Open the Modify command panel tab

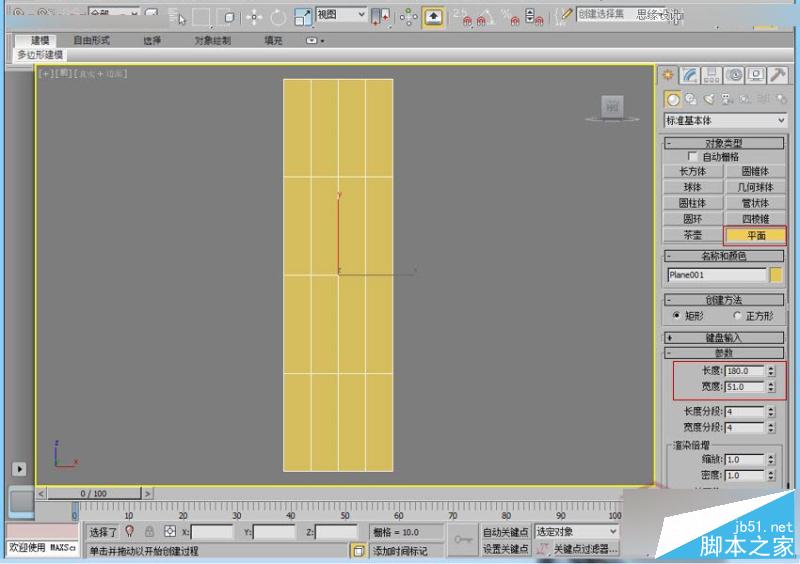690,76
